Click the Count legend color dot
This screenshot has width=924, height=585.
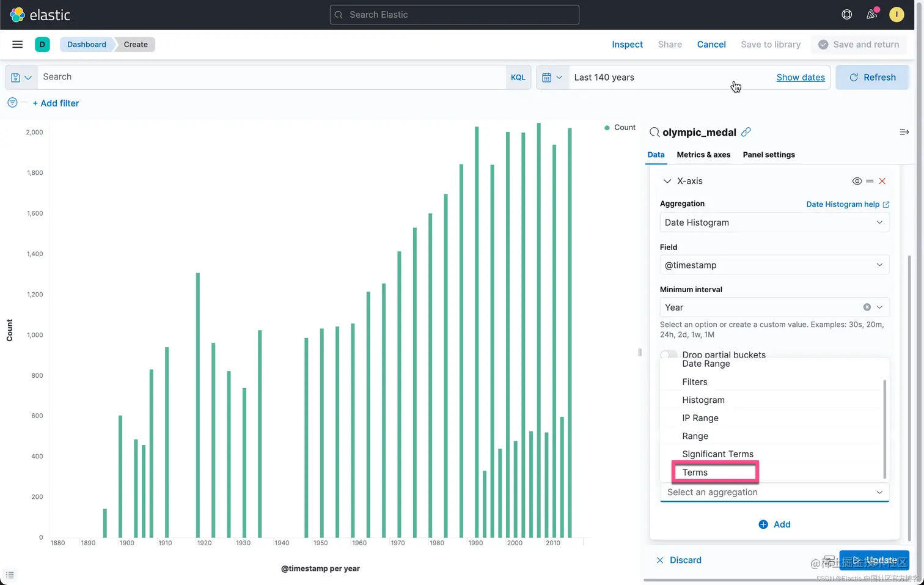click(x=607, y=128)
